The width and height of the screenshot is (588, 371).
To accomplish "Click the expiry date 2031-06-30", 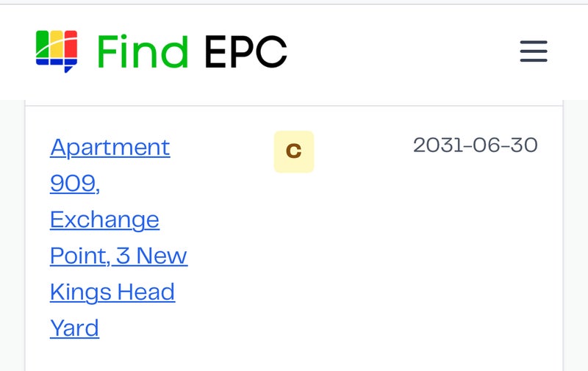I will pos(475,145).
